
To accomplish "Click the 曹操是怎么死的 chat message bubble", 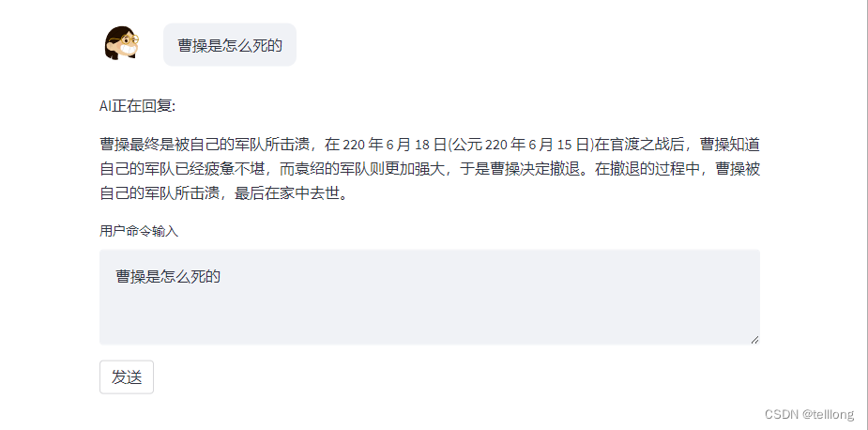I will [x=230, y=45].
